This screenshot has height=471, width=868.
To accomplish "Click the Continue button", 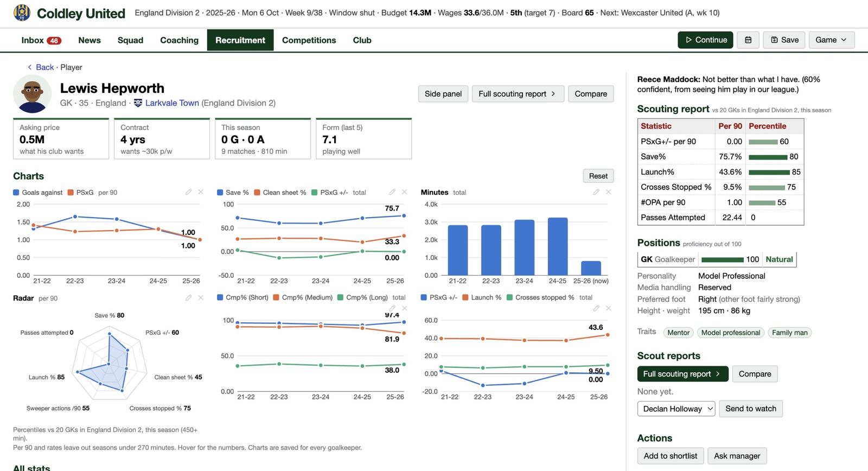I will 705,40.
